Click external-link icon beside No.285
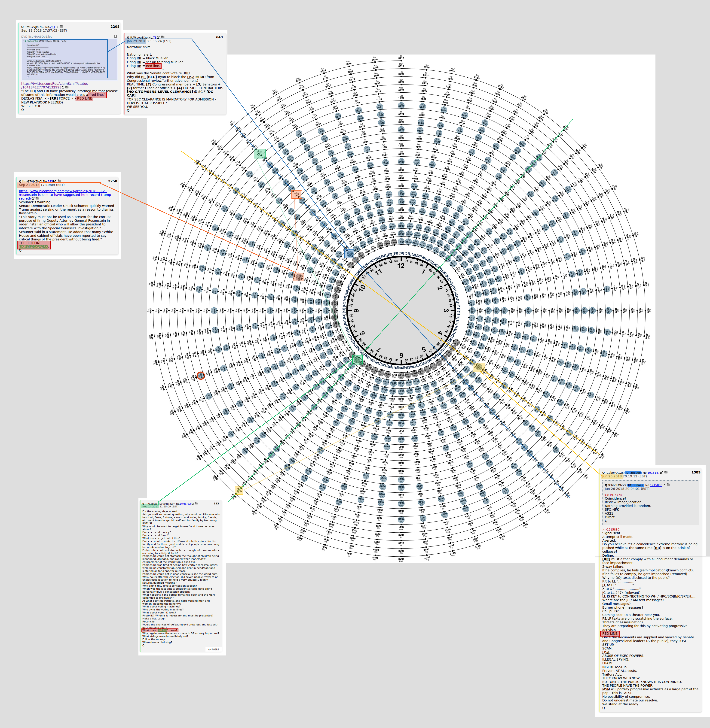This screenshot has height=728, width=710. (55, 182)
